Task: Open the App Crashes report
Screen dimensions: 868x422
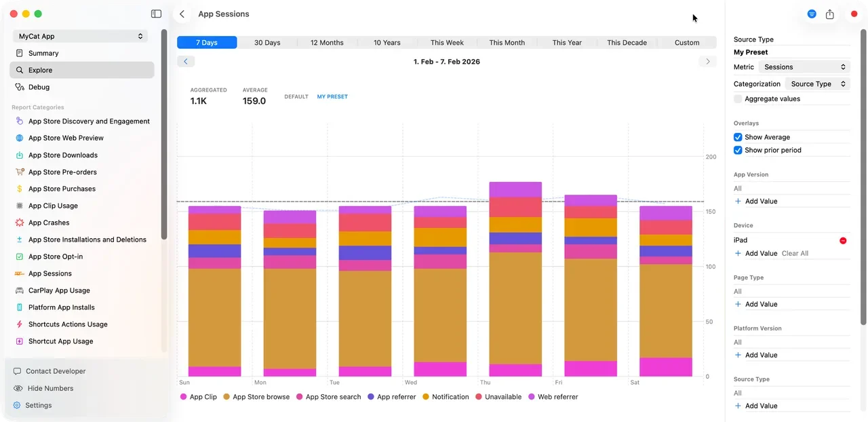Action: point(50,222)
